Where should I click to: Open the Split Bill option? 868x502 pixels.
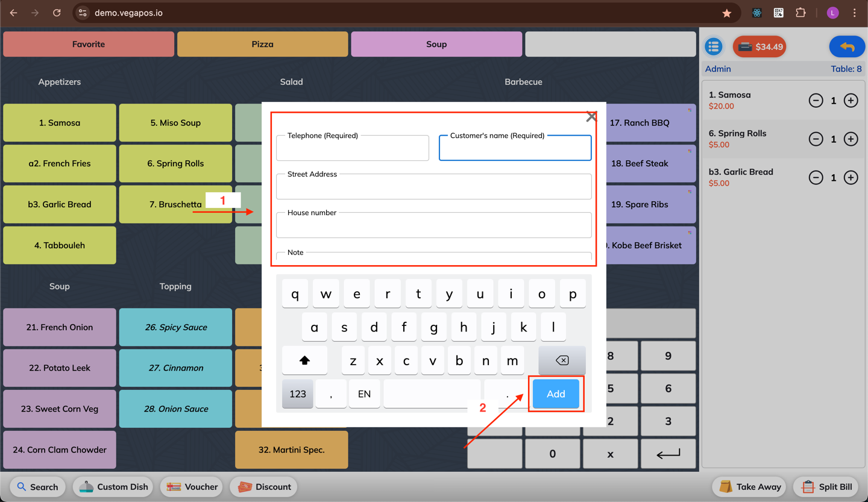pos(827,487)
